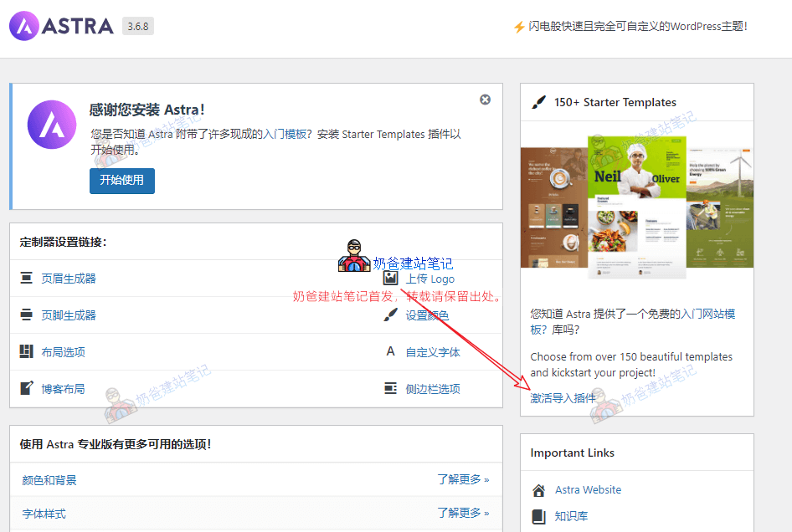The height and width of the screenshot is (532, 792).
Task: Dismiss the Astra welcome notice
Action: 485,100
